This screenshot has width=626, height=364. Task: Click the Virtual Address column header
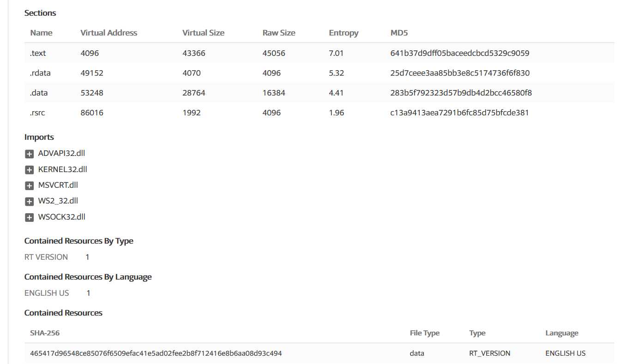coord(109,33)
